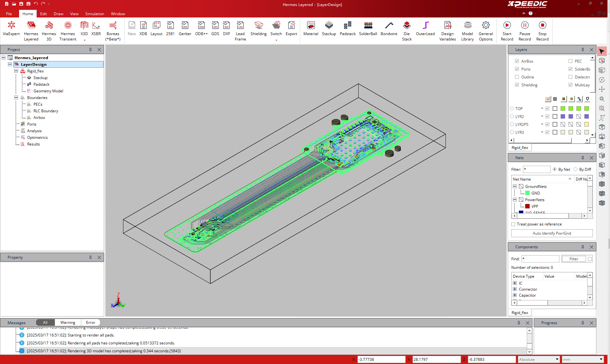Enable the PEC checkbox

pyautogui.click(x=570, y=61)
